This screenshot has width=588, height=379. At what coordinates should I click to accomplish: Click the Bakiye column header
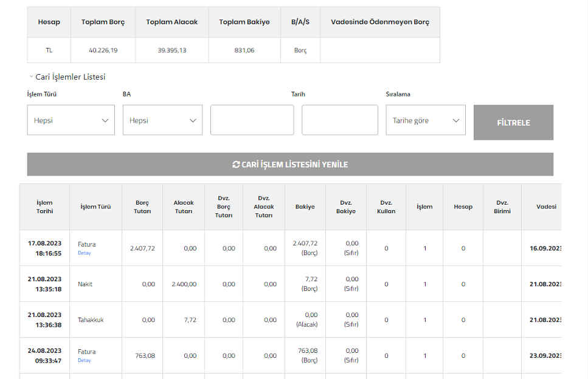tap(305, 207)
